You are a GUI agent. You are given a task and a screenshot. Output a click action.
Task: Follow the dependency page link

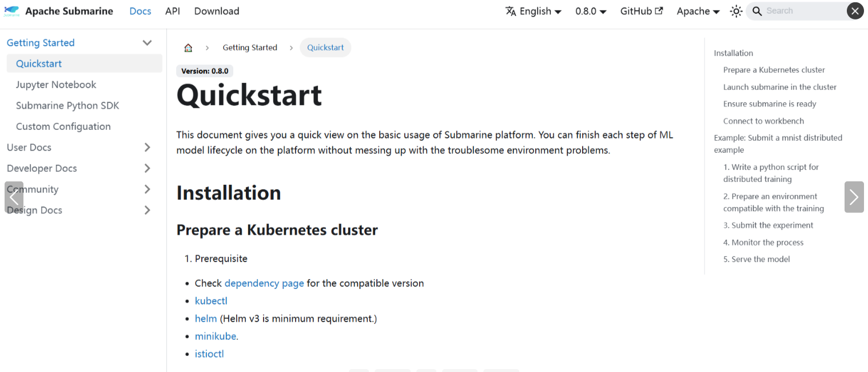[264, 283]
